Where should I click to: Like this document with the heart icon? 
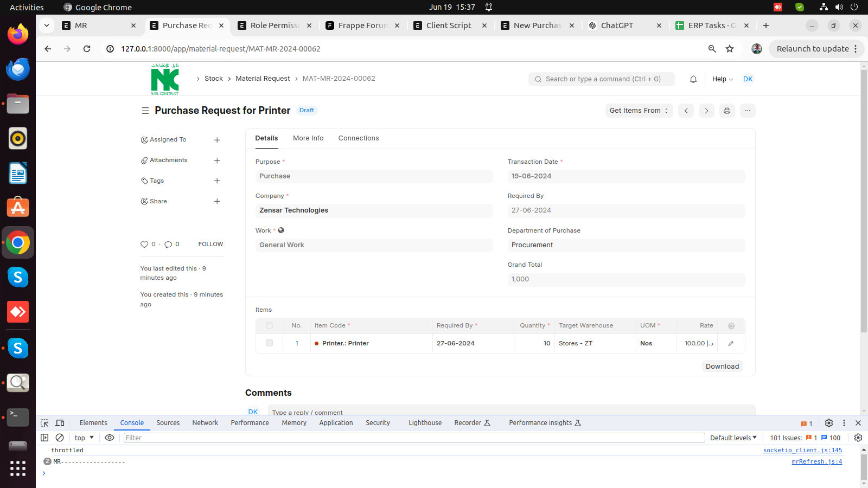click(x=144, y=245)
